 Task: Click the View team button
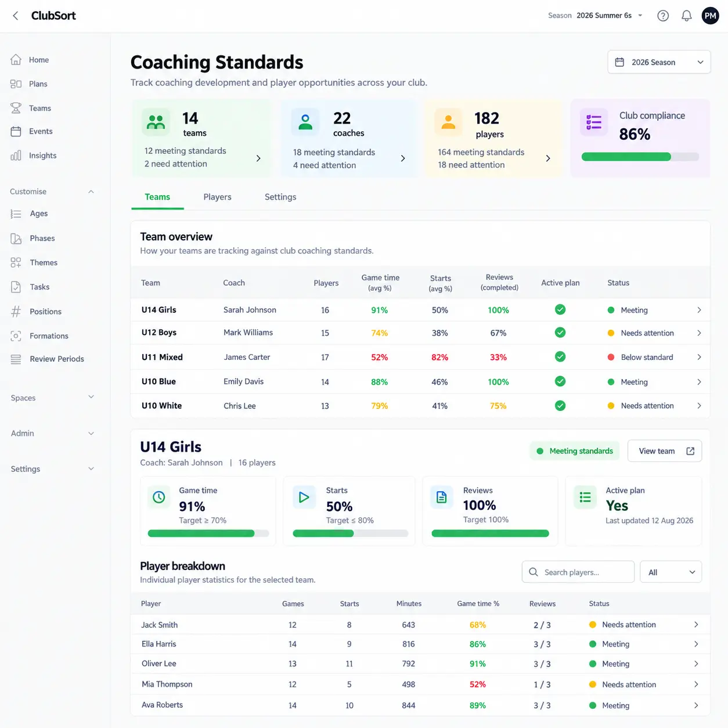665,451
